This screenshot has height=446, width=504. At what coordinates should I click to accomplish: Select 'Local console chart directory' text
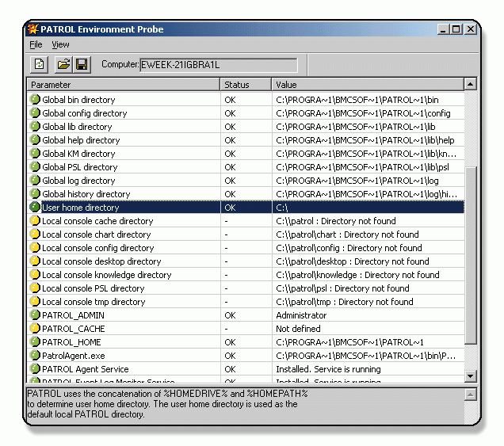[97, 234]
